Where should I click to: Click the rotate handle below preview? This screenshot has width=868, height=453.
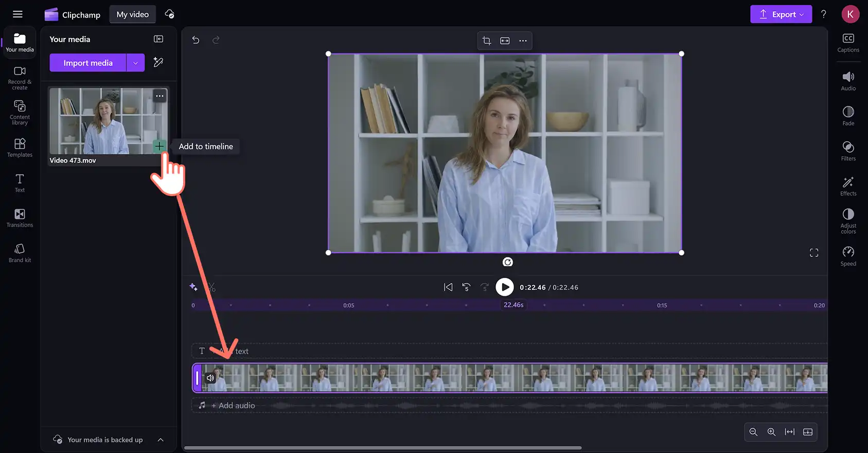tap(507, 262)
